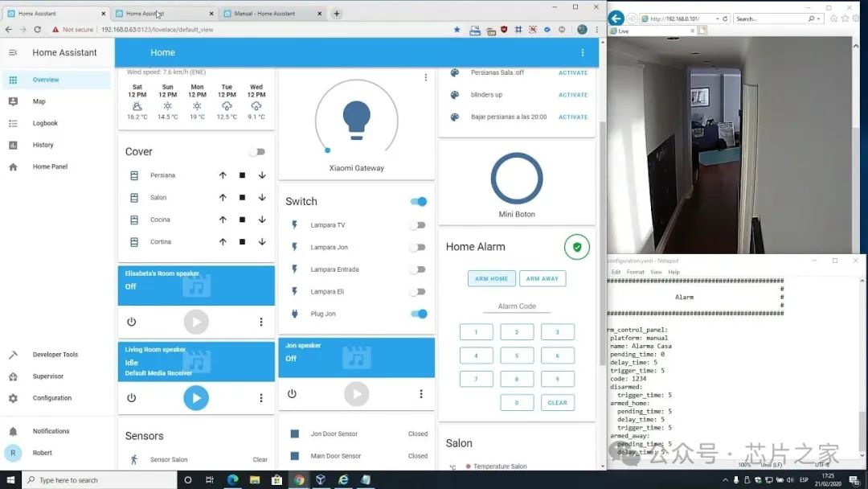Open the Format menu in Notepad
Viewport: 868px width, 489px height.
[635, 272]
